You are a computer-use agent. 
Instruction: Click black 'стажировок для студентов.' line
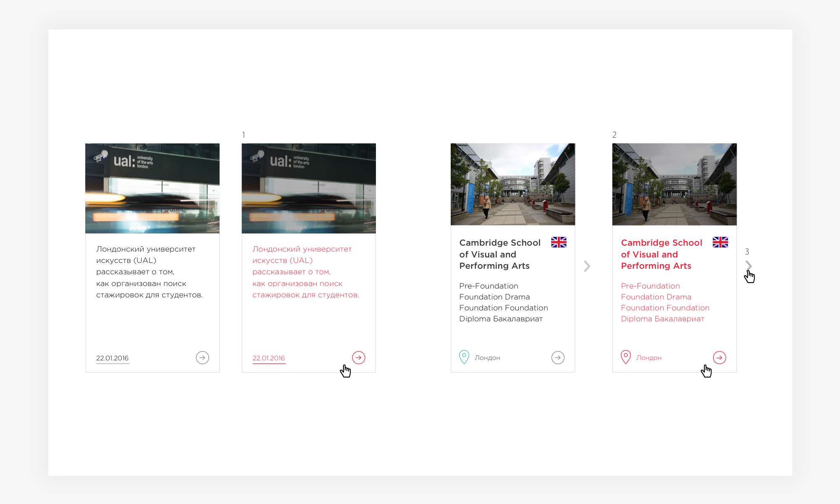(150, 295)
